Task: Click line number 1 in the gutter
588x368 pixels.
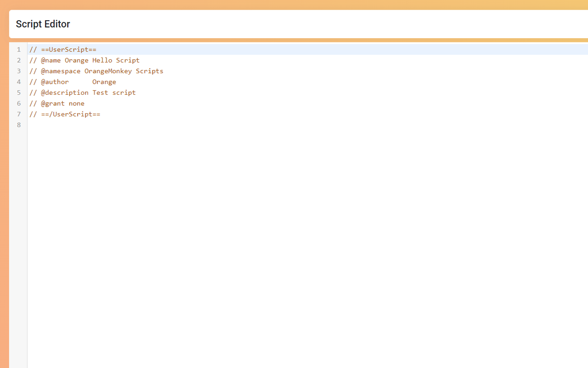Action: (18, 49)
